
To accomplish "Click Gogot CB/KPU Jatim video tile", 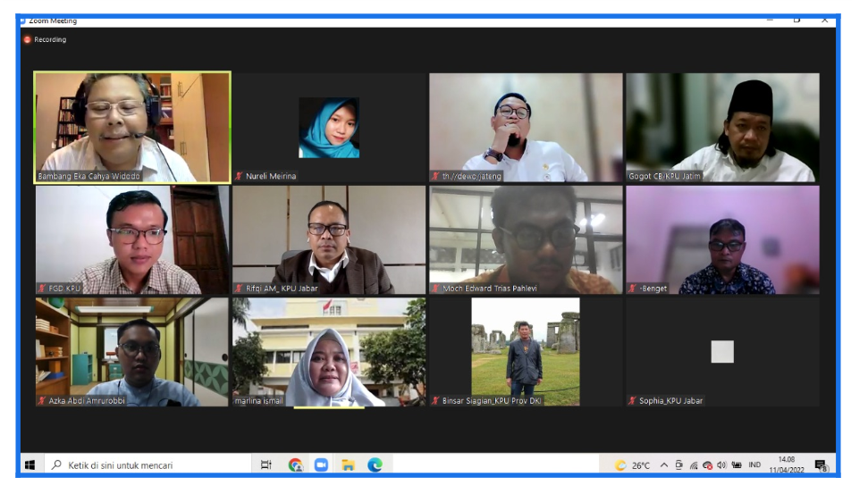I will (x=722, y=127).
